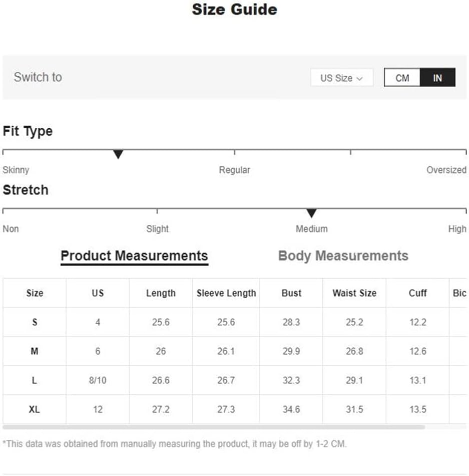Click the Stretch Medium triangle marker
The image size is (469, 476).
(311, 213)
